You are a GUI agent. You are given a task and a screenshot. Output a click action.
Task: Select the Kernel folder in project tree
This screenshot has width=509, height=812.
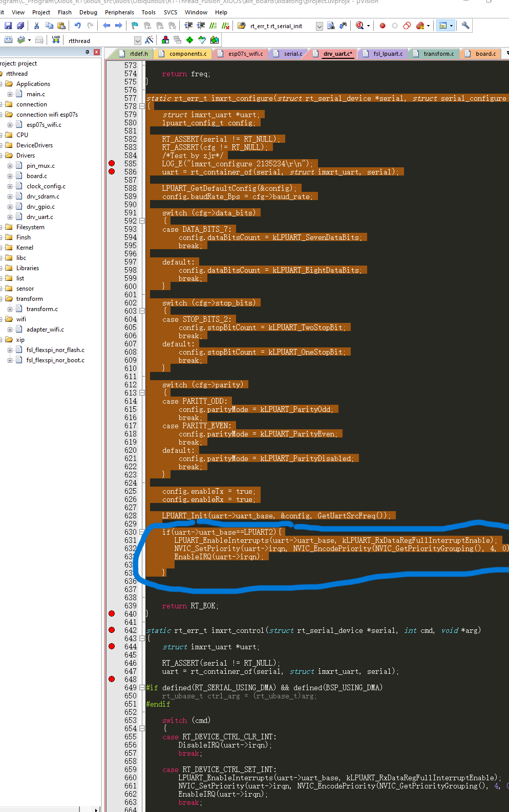click(25, 248)
